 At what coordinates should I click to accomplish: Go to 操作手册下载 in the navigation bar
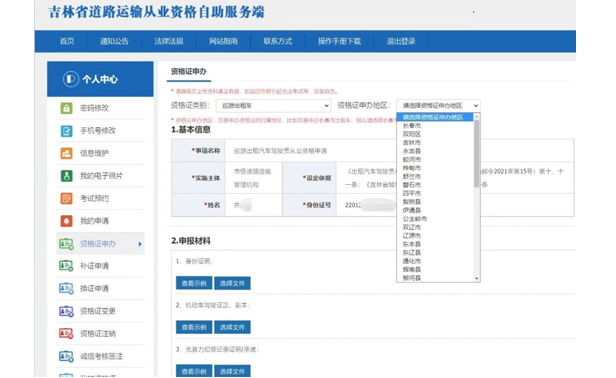point(339,41)
